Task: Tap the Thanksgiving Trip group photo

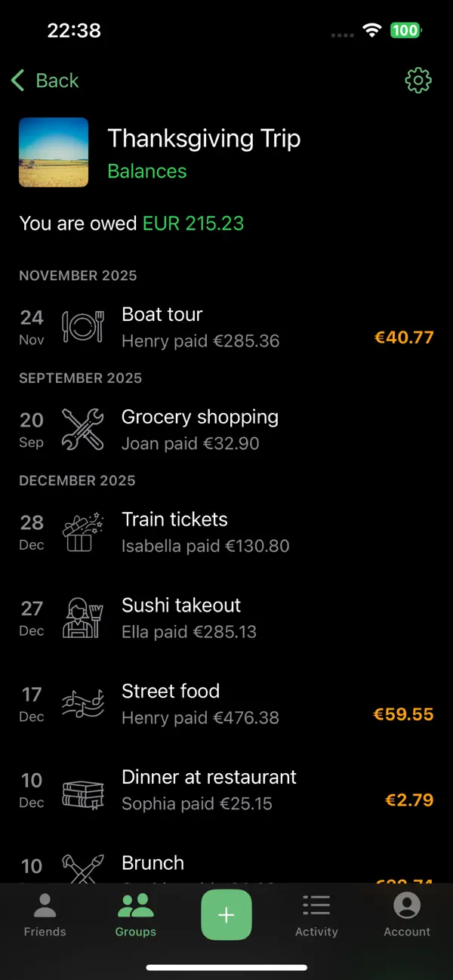Action: 54,152
